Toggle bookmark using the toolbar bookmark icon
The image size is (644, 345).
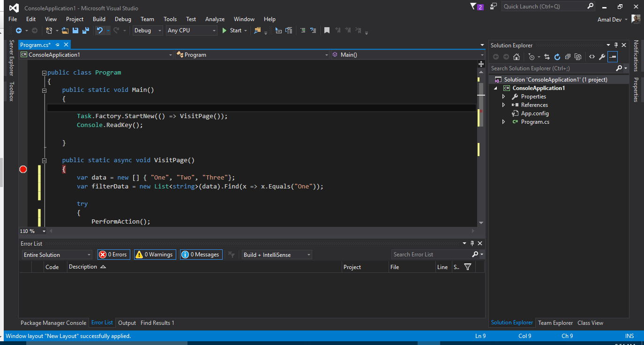pos(327,30)
